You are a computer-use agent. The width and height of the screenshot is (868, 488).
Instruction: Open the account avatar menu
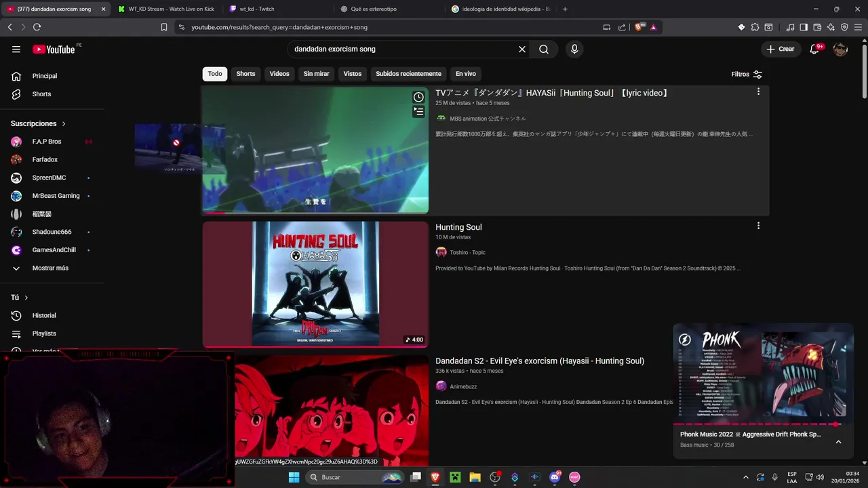coord(840,49)
